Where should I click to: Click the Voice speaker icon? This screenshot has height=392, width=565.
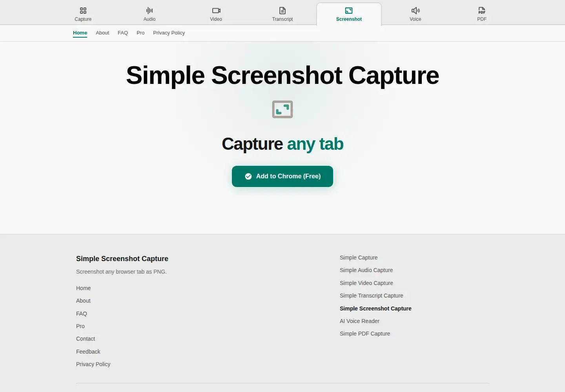tap(416, 11)
